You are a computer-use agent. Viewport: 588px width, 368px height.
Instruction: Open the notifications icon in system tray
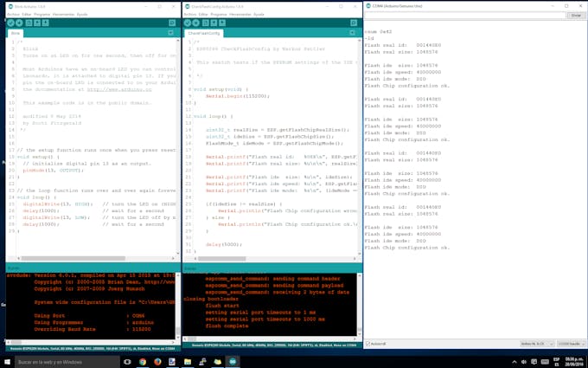point(534,362)
